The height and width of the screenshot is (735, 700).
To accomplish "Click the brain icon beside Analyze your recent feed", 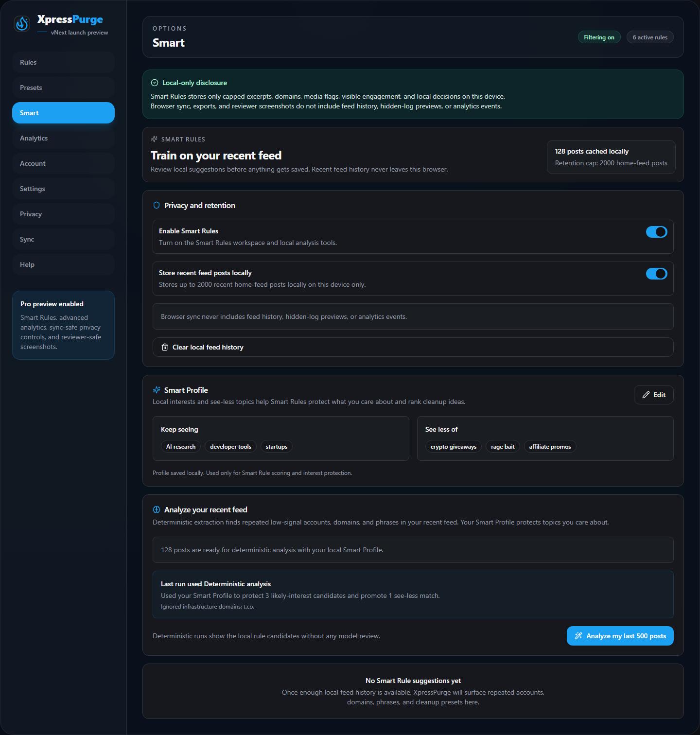I will point(157,509).
